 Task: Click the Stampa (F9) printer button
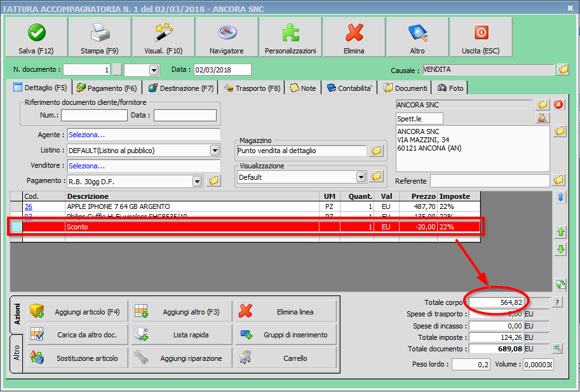pyautogui.click(x=100, y=37)
